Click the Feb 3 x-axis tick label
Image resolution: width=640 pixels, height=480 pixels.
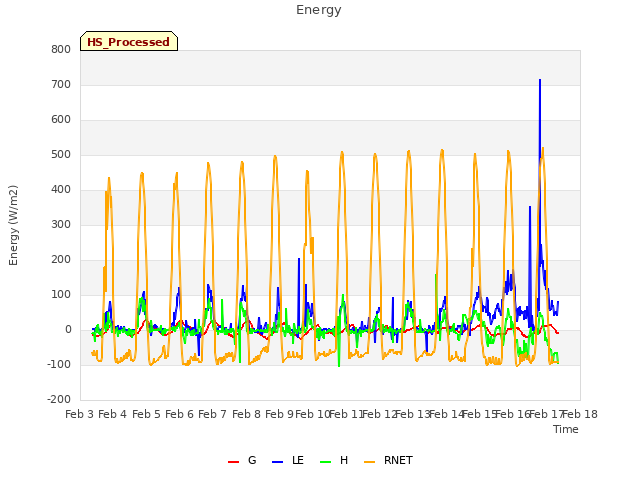pos(79,414)
